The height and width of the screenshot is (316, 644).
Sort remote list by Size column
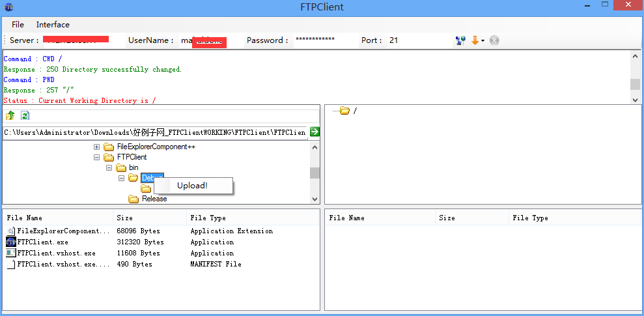[x=472, y=218]
